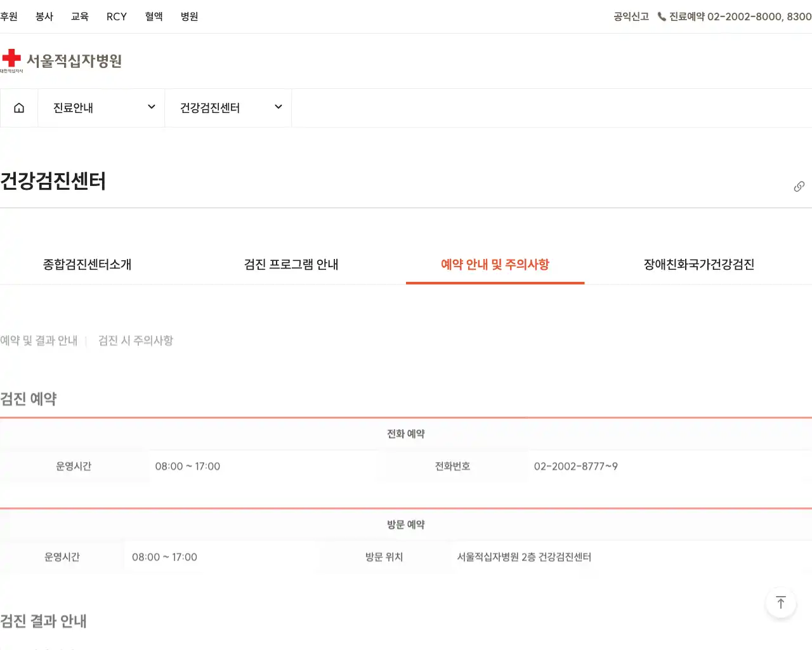Click the copy link icon beside page title
This screenshot has width=812, height=650.
point(799,187)
